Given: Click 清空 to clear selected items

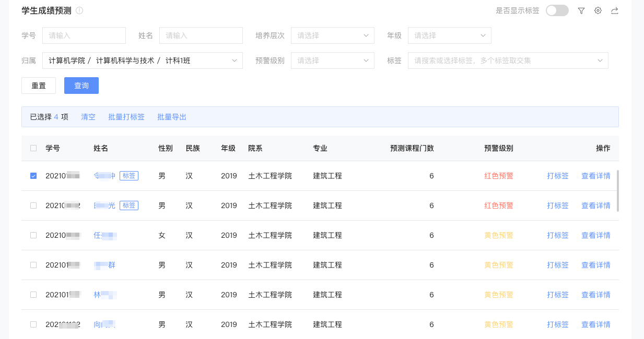Looking at the screenshot, I should click(x=88, y=117).
